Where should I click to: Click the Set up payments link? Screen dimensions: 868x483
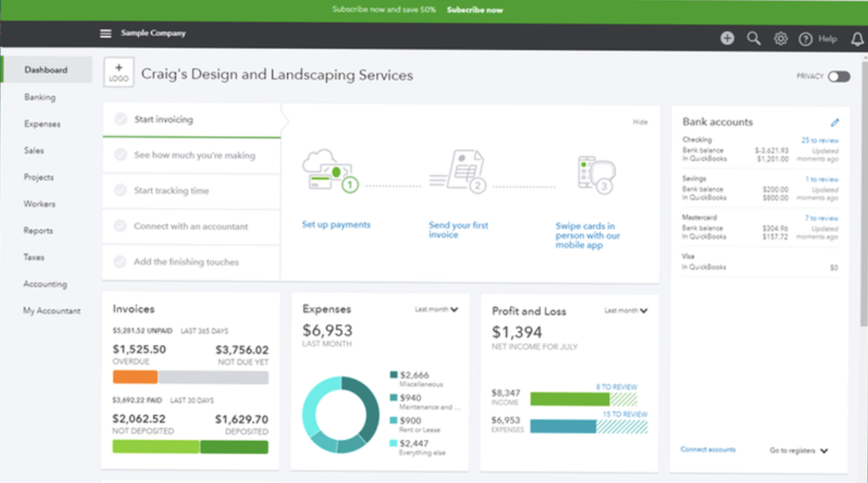pos(336,225)
